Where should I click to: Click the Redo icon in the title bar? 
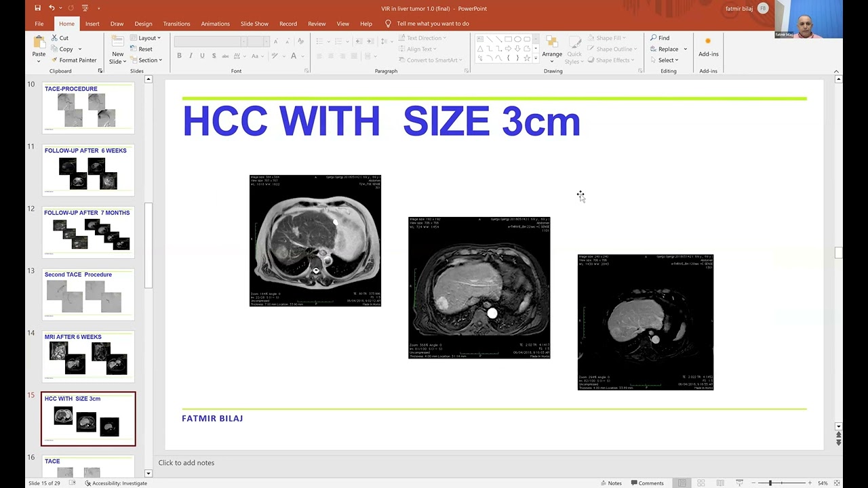pyautogui.click(x=70, y=8)
